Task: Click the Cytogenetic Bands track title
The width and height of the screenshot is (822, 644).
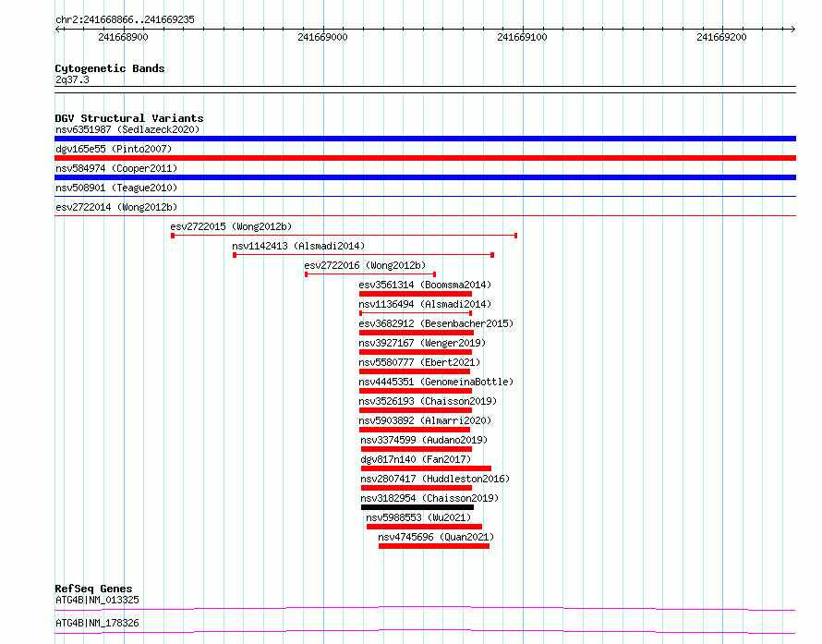Action: [110, 68]
